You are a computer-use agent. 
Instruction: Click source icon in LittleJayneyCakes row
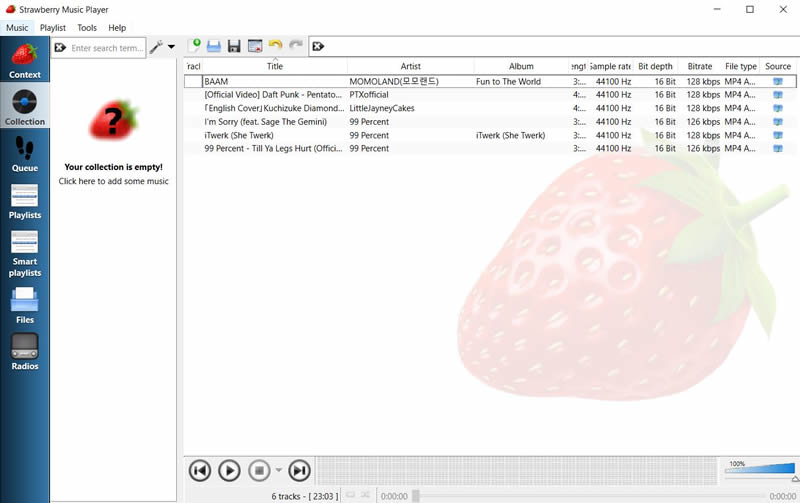tap(778, 108)
